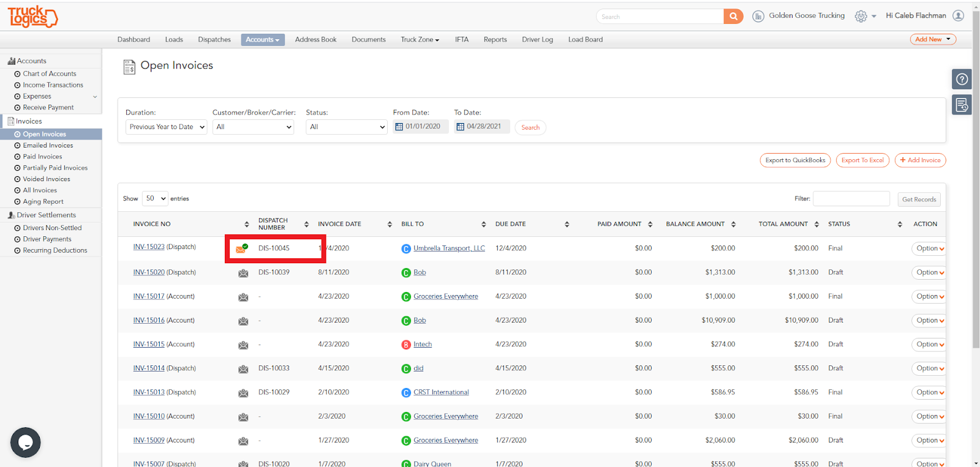Open the Accounts menu in navigation bar
This screenshot has width=980, height=467.
pos(263,40)
